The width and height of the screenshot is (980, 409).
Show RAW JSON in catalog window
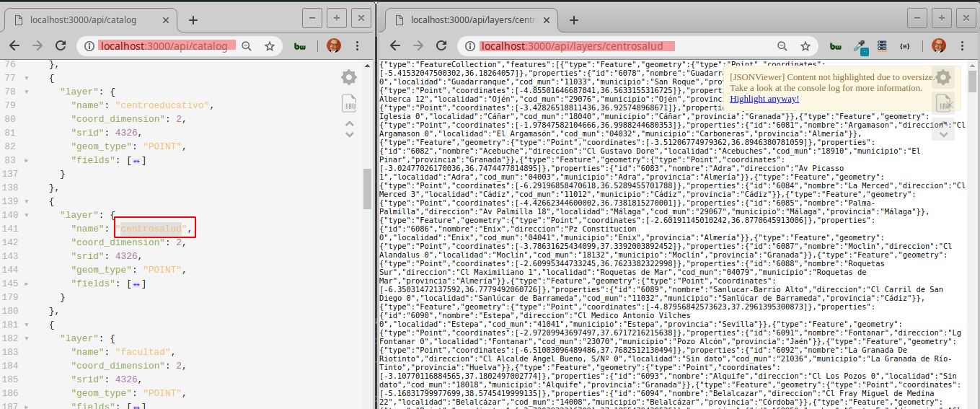[349, 102]
